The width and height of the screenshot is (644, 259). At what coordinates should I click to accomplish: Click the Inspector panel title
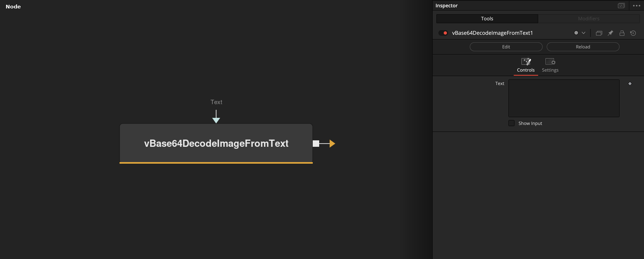coord(446,6)
